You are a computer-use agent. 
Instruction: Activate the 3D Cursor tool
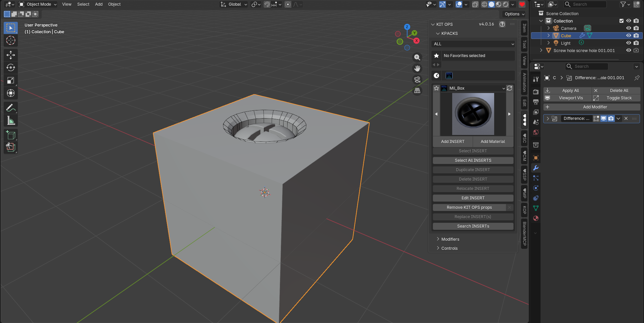[x=11, y=41]
